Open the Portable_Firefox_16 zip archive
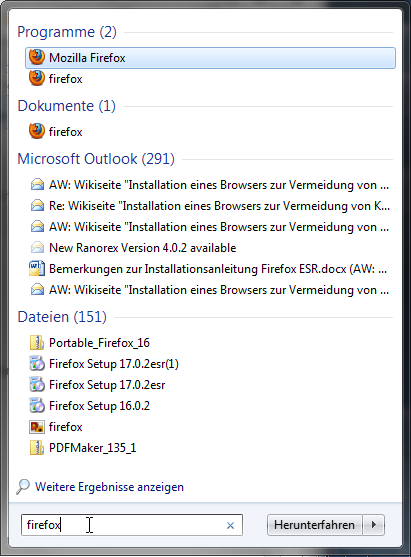 tap(210, 343)
